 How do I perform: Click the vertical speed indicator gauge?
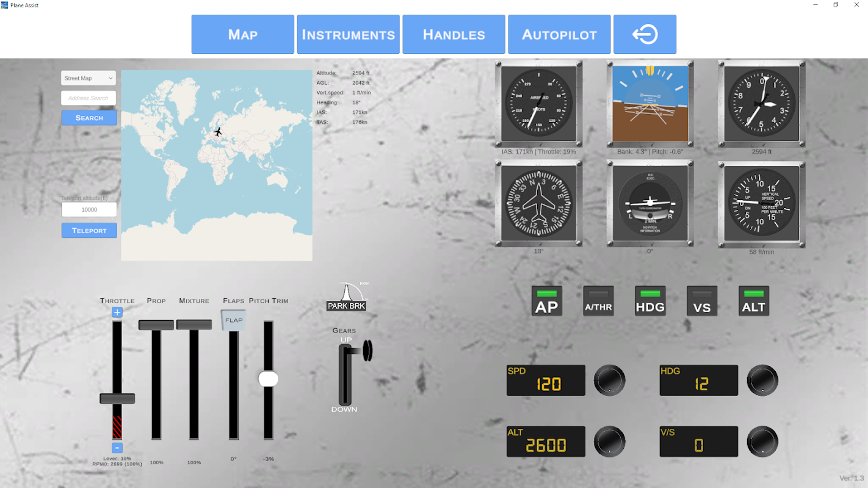(x=761, y=204)
